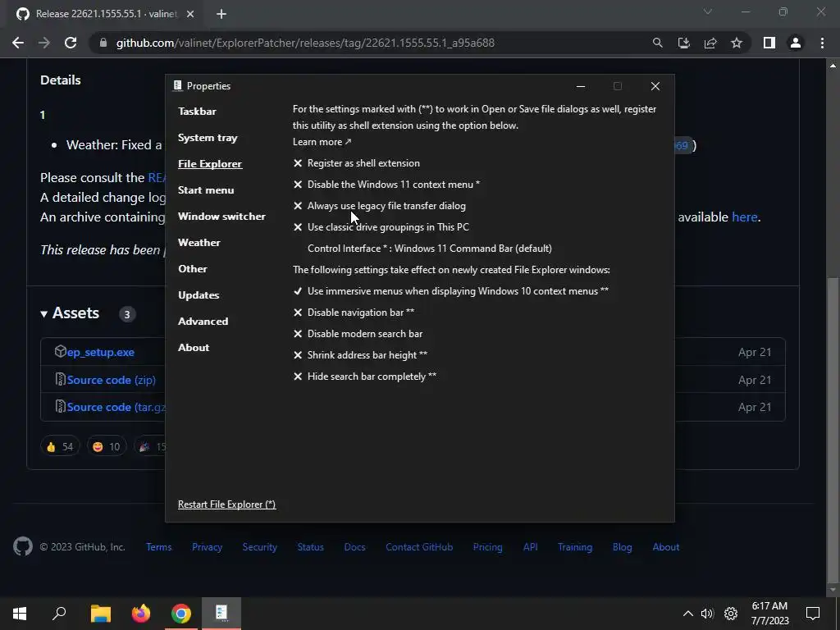
Task: Open Windows Start menu
Action: (20, 613)
